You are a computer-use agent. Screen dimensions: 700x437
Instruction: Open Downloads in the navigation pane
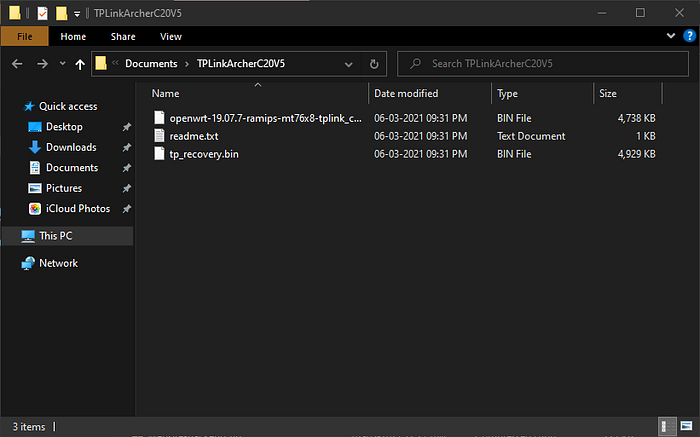point(71,147)
